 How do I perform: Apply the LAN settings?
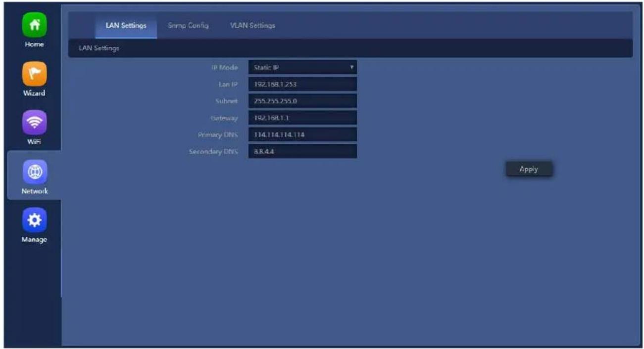[529, 169]
